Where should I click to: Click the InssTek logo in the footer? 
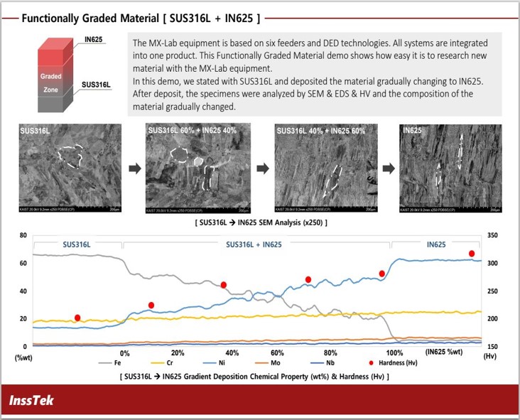32,402
